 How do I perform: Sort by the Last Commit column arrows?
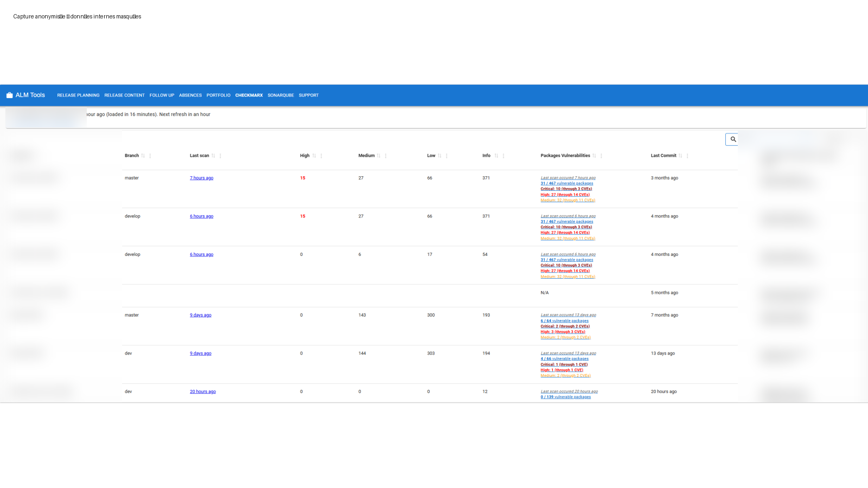click(x=680, y=156)
